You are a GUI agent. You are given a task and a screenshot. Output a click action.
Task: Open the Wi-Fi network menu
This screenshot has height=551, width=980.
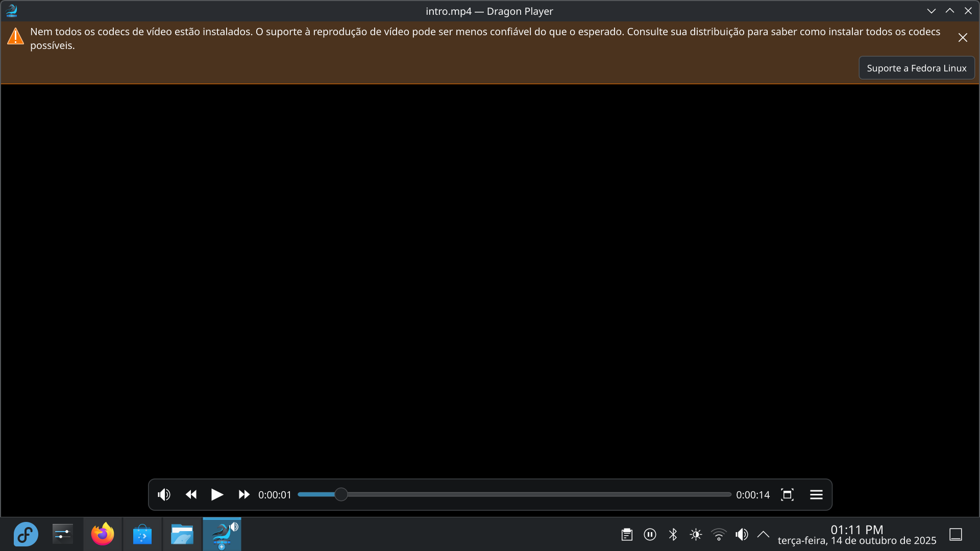click(719, 534)
